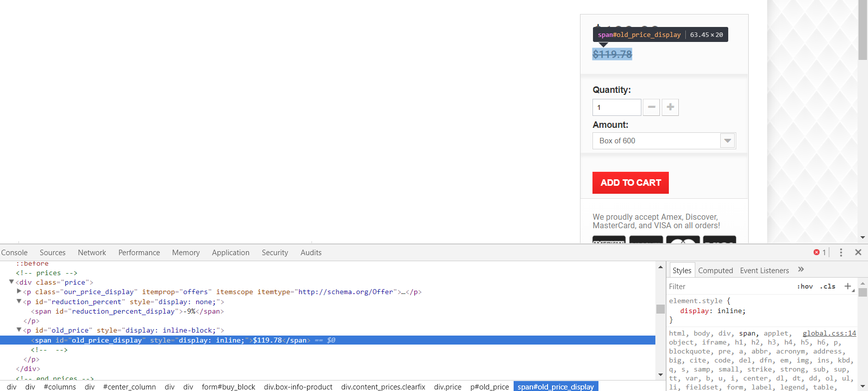Click the quantity minus button
Screen dimensions: 868x391
[651, 107]
